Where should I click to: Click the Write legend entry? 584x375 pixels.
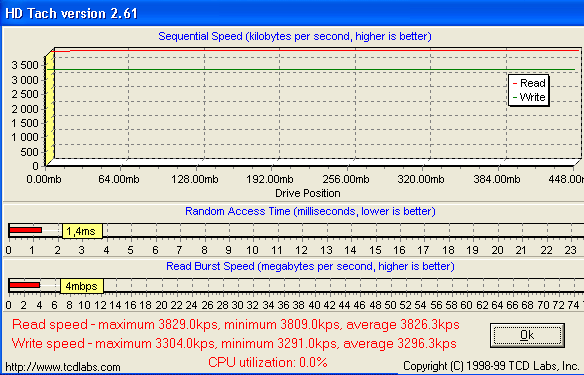(x=529, y=97)
